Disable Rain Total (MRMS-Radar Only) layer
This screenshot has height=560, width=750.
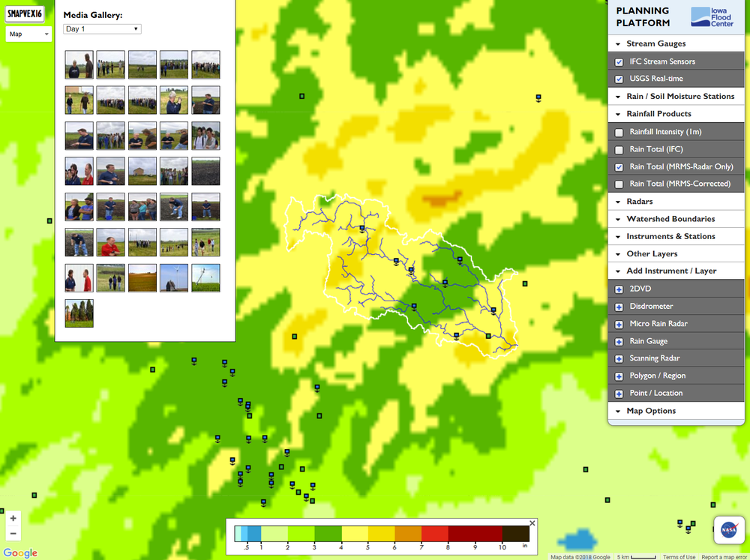click(x=619, y=167)
